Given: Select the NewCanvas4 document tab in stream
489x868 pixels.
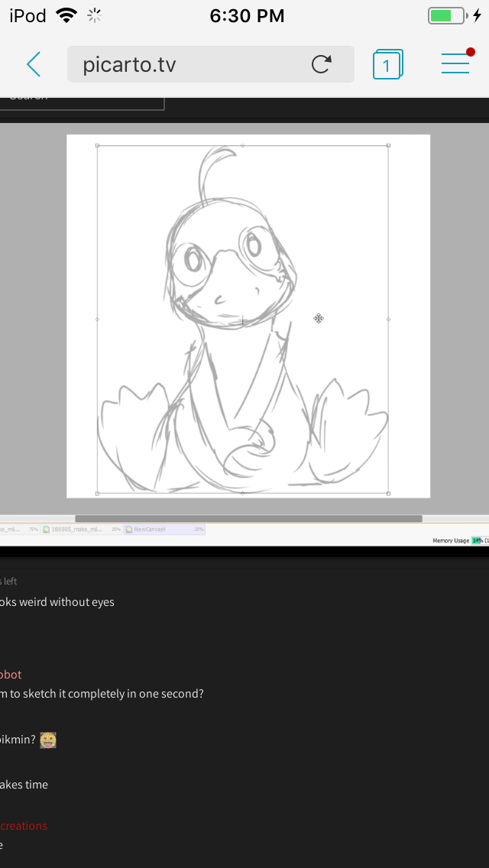Looking at the screenshot, I should (x=164, y=530).
